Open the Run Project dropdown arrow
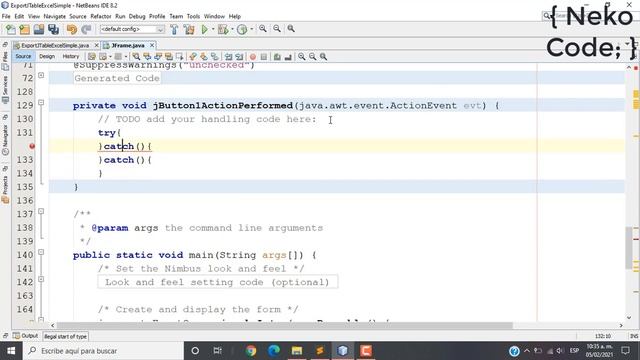 point(213,29)
